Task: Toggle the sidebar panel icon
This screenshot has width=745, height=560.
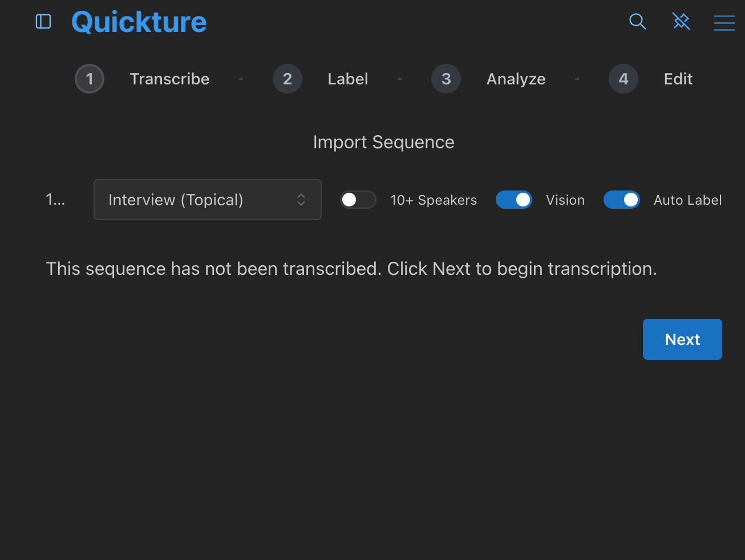Action: 43,22
